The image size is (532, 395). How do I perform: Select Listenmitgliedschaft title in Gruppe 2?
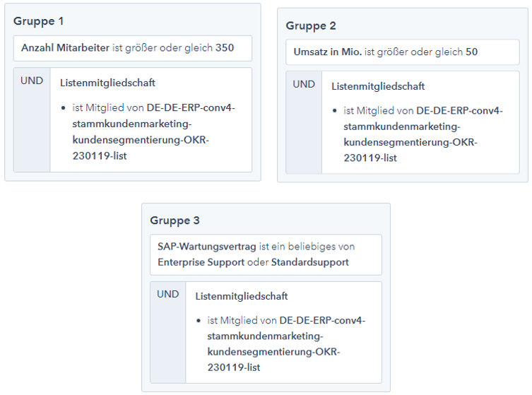378,86
